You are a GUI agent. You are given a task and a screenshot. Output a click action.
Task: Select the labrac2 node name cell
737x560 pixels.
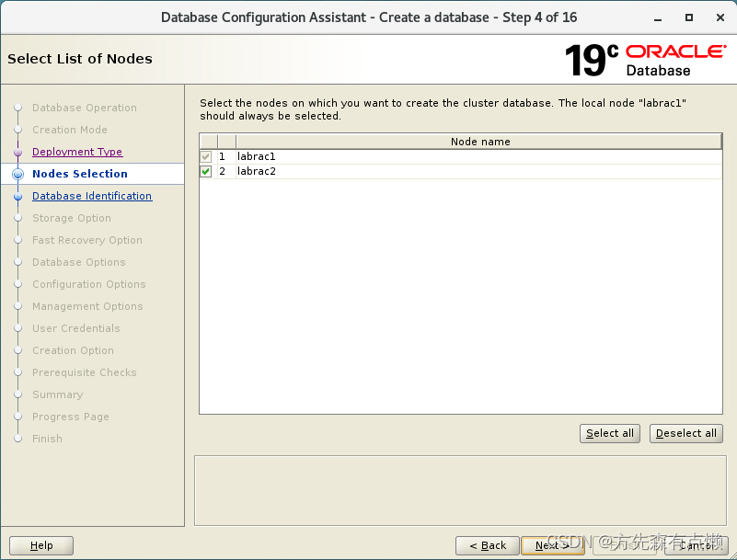point(478,171)
